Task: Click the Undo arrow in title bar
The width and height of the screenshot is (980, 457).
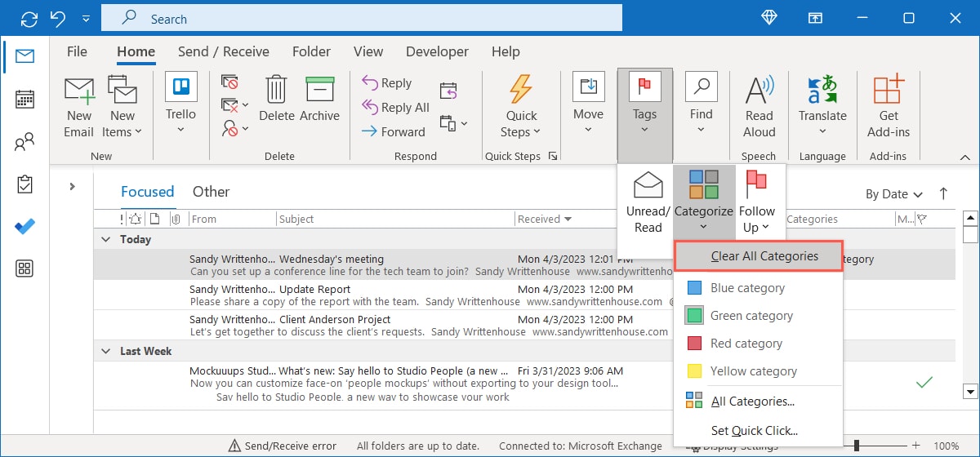Action: (x=58, y=18)
